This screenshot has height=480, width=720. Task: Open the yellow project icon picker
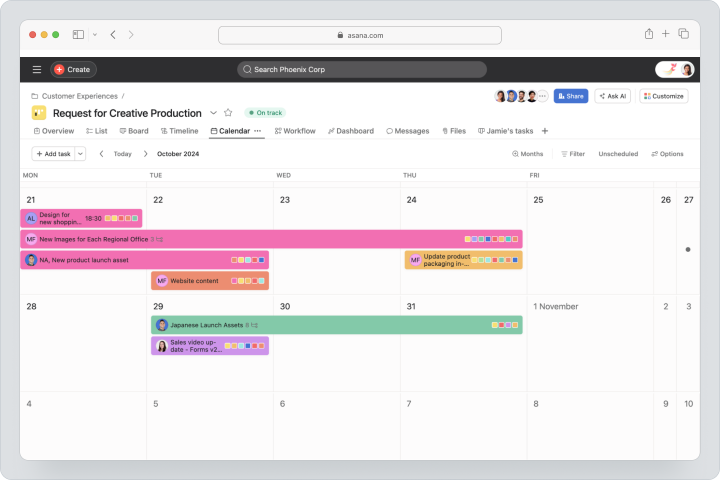tap(39, 113)
